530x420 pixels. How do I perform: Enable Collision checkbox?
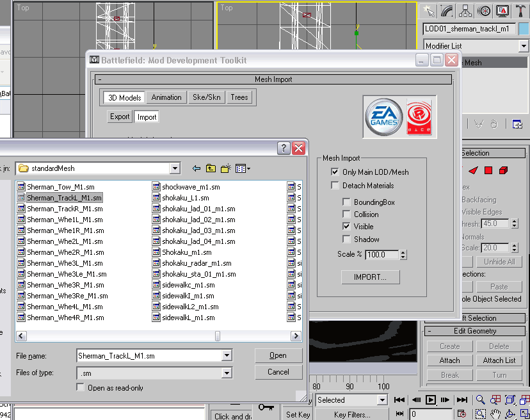346,214
